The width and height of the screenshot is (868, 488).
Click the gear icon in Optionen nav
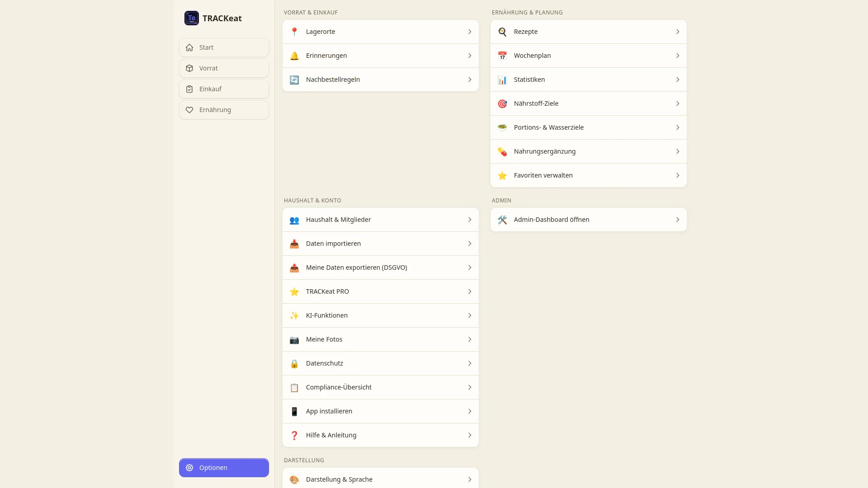tap(189, 468)
